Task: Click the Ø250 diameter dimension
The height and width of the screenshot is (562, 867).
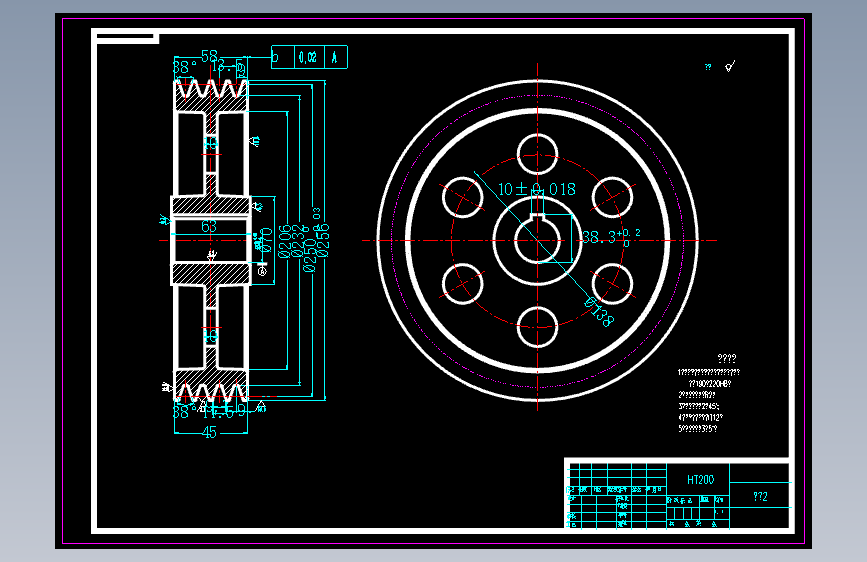Action: pos(310,254)
